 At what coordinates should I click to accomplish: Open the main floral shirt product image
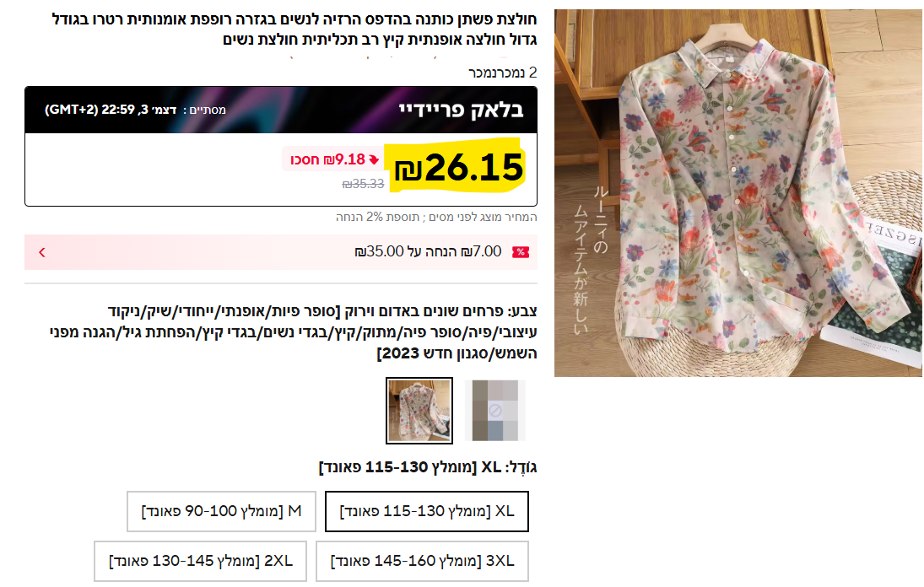(x=738, y=192)
